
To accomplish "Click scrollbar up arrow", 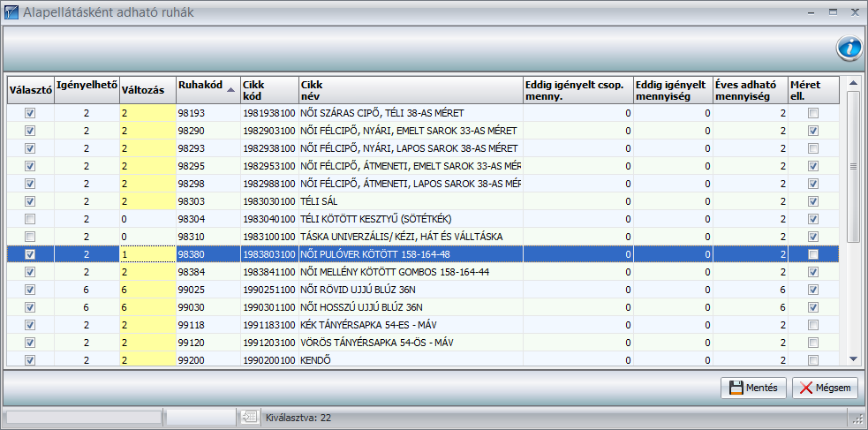I will pos(853,83).
